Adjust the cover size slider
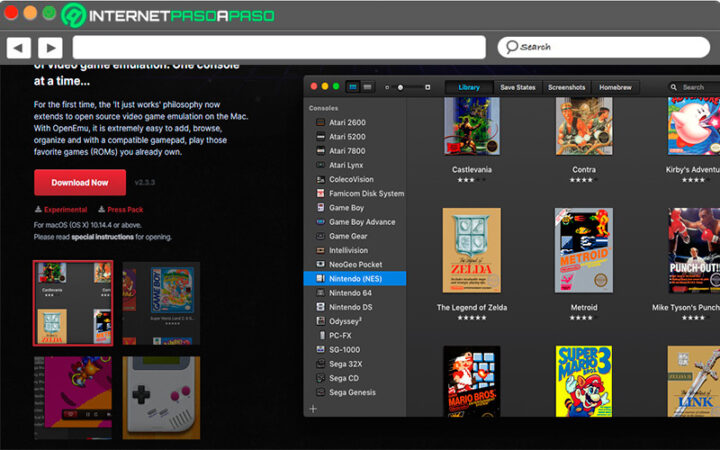 point(401,88)
